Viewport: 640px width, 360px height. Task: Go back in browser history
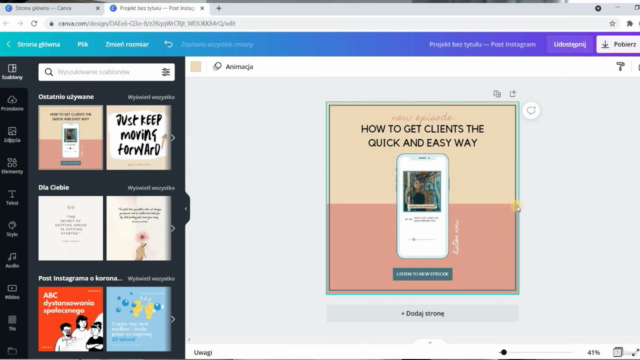[x=6, y=24]
